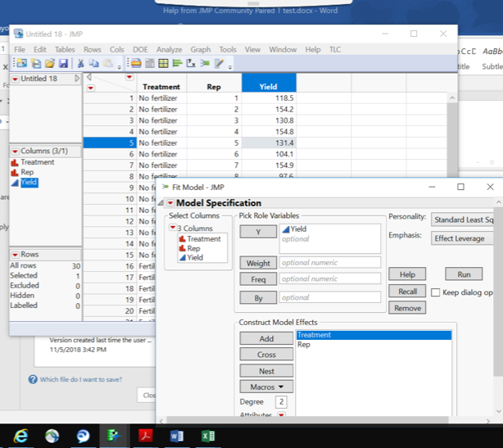The width and height of the screenshot is (503, 448).
Task: Open the Graph menu
Action: (x=201, y=50)
